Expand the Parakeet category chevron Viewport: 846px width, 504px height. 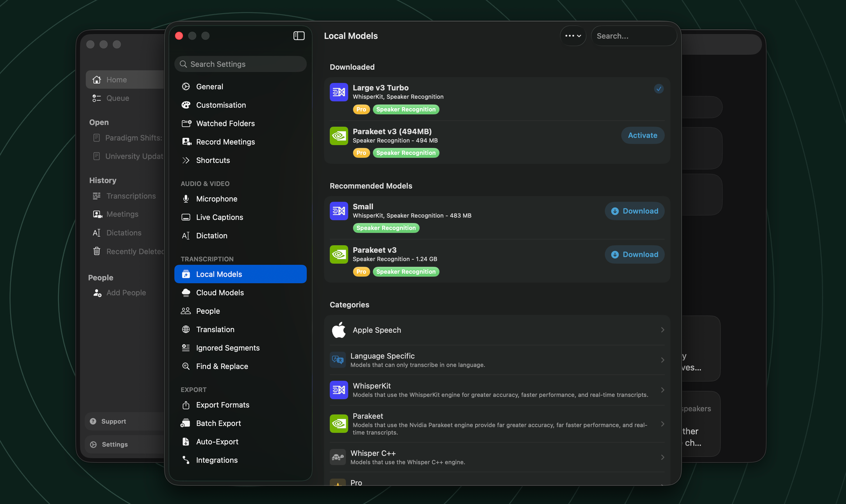click(x=662, y=424)
